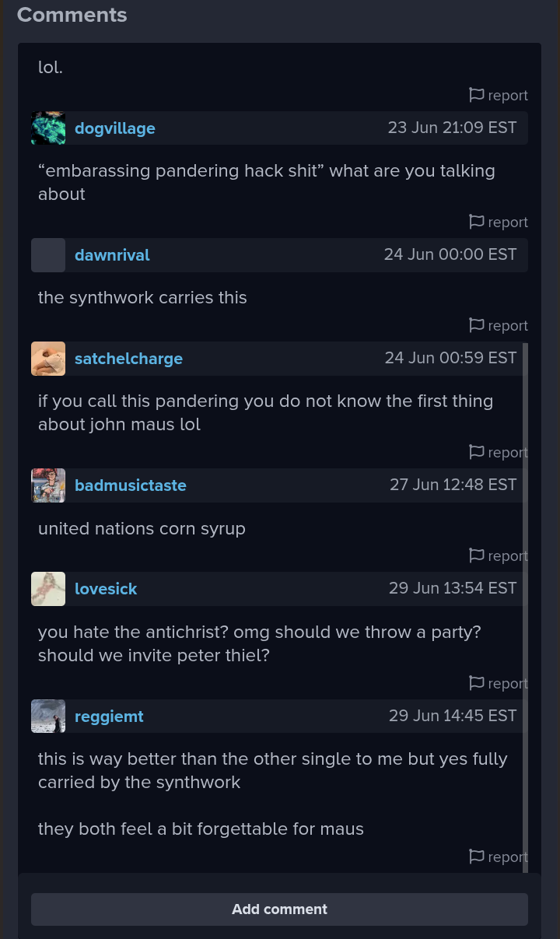The height and width of the screenshot is (939, 560).
Task: Click dawnrival's blank avatar placeholder
Action: tap(48, 255)
